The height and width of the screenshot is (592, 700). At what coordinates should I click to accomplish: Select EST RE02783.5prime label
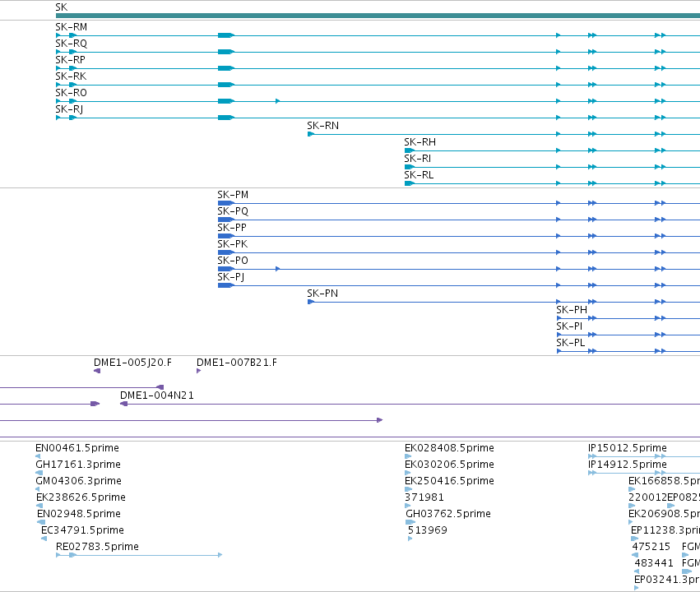tap(97, 548)
